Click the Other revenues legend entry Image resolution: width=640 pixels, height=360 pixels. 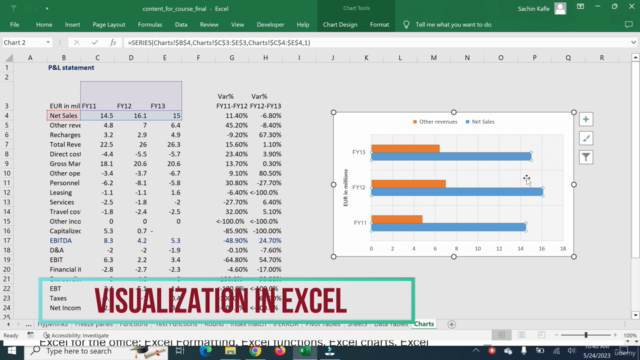[435, 122]
